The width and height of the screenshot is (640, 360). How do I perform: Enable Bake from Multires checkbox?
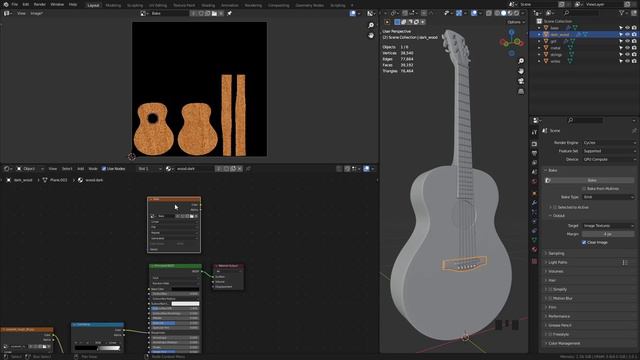click(584, 189)
